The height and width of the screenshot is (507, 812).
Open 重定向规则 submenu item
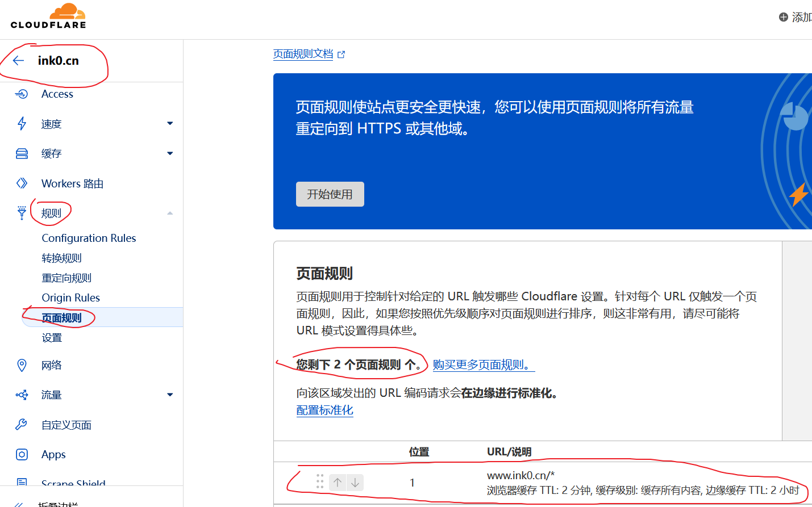click(66, 278)
